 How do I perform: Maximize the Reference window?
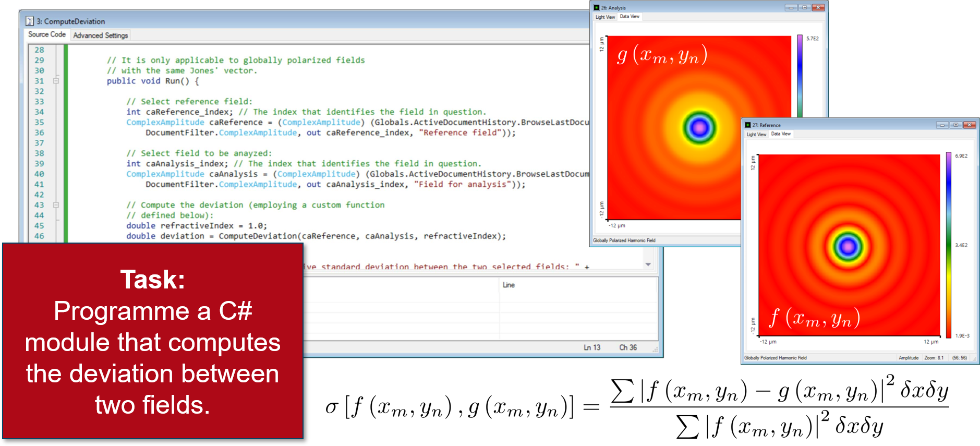956,125
